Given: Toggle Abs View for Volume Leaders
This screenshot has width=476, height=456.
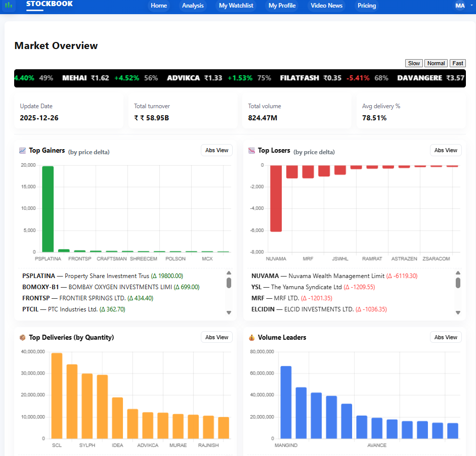Looking at the screenshot, I should [445, 337].
